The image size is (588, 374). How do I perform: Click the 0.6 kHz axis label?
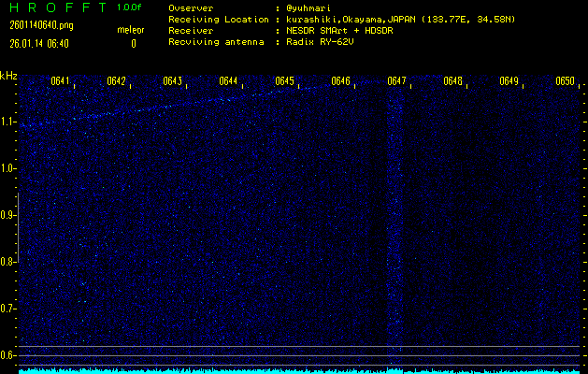click(x=7, y=355)
